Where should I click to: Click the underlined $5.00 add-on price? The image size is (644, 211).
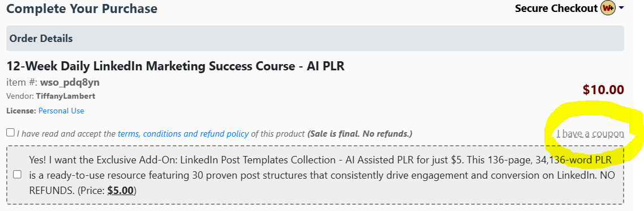pyautogui.click(x=120, y=191)
